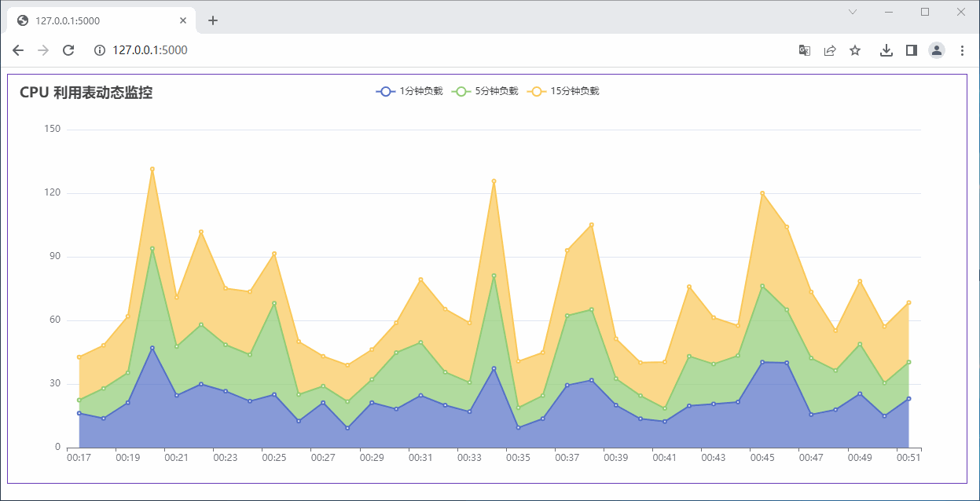
Task: Close the 127.0.0.1:5000 tab
Action: (183, 20)
